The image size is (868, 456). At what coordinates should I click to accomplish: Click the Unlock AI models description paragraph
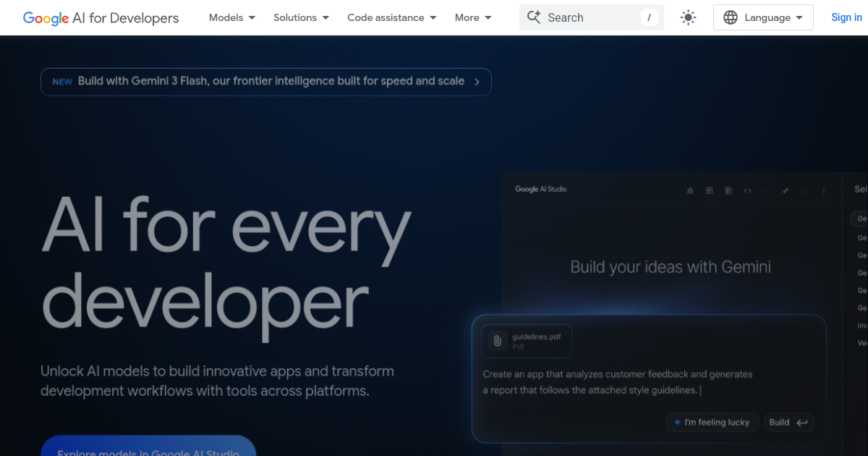(217, 381)
